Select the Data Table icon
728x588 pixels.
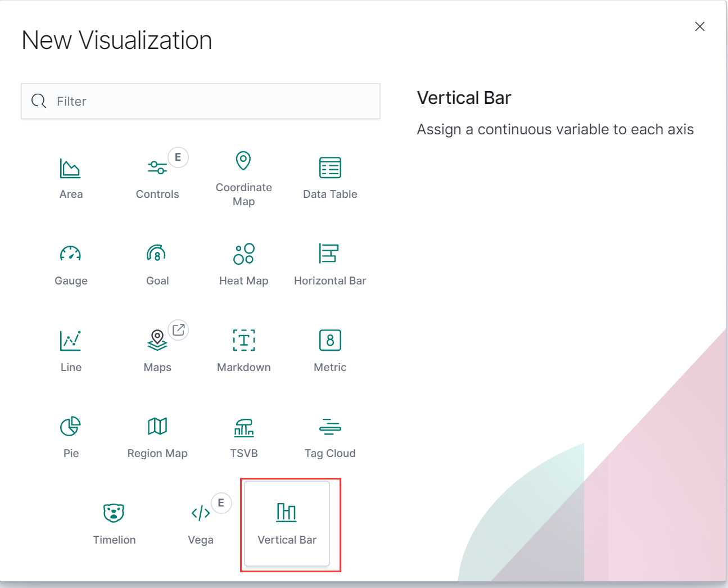(330, 168)
